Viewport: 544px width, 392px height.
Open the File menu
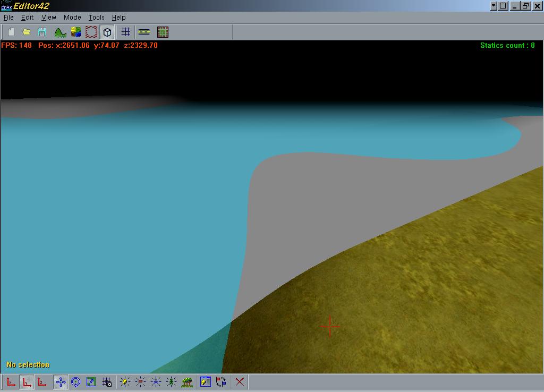point(8,18)
